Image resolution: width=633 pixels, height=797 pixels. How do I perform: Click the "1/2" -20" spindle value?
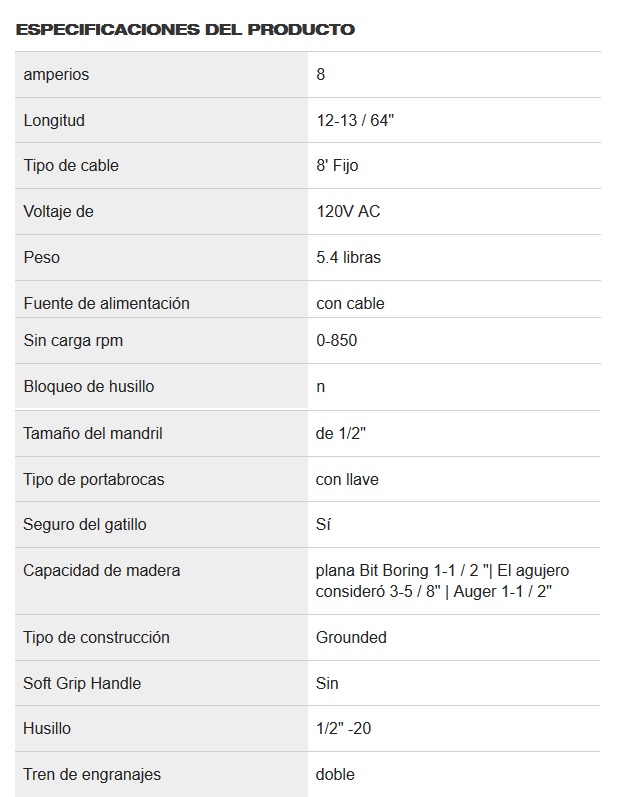pyautogui.click(x=343, y=728)
